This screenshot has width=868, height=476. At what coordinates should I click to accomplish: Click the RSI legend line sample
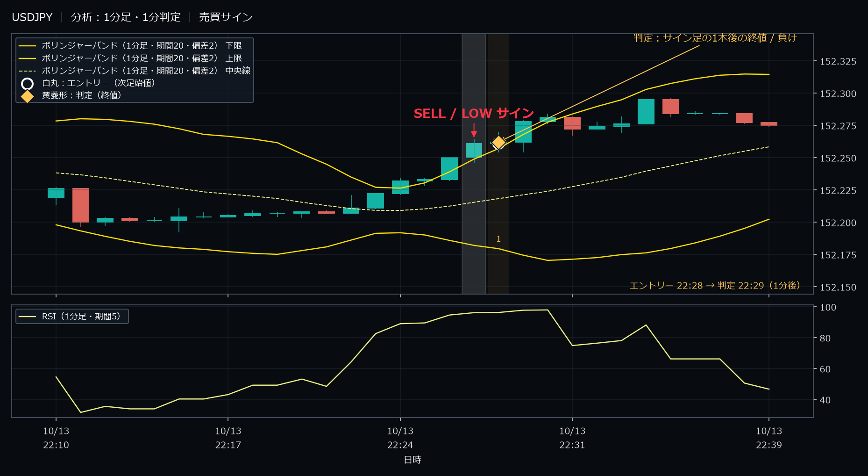coord(28,317)
